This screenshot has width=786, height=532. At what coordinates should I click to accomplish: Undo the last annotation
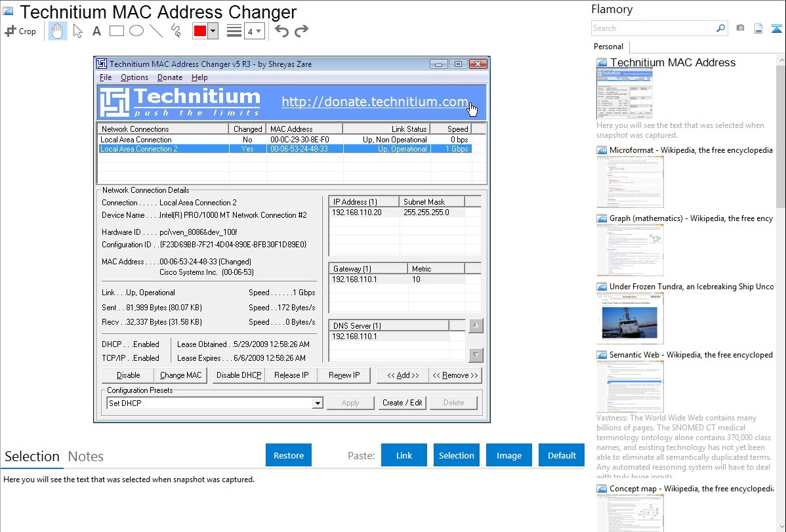coord(281,31)
